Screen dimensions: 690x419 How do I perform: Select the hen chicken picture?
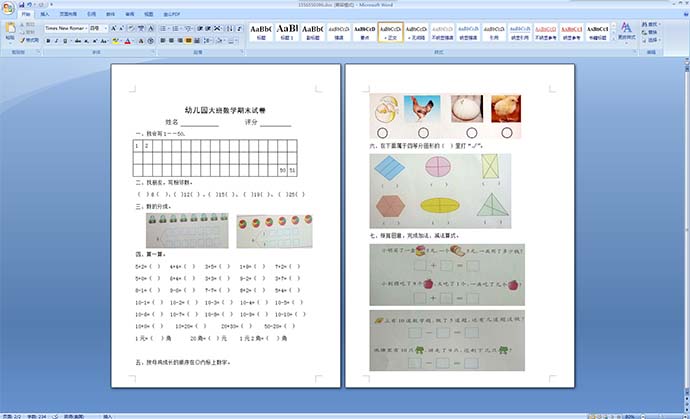coord(422,109)
